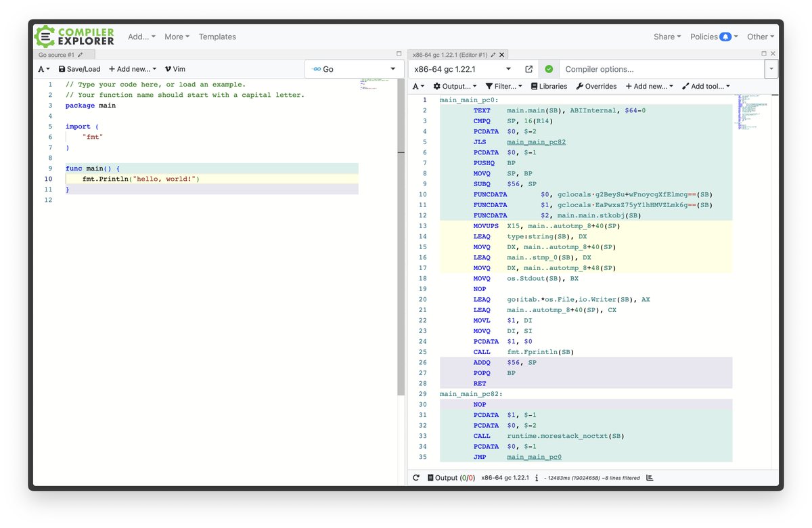Rename Go source #1 via pencil icon

tap(81, 55)
